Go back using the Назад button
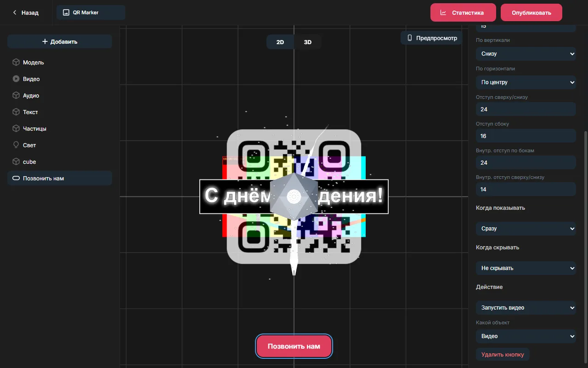Image resolution: width=588 pixels, height=368 pixels. 26,13
